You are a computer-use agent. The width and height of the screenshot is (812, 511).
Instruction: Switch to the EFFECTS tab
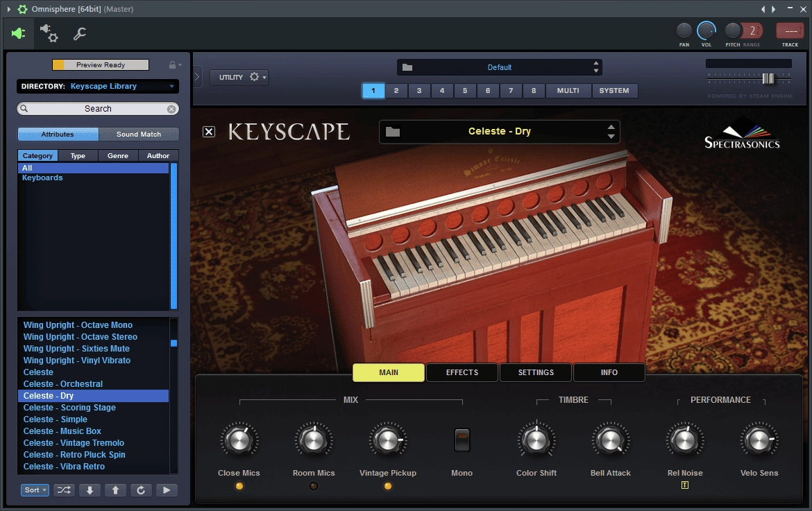pyautogui.click(x=462, y=372)
